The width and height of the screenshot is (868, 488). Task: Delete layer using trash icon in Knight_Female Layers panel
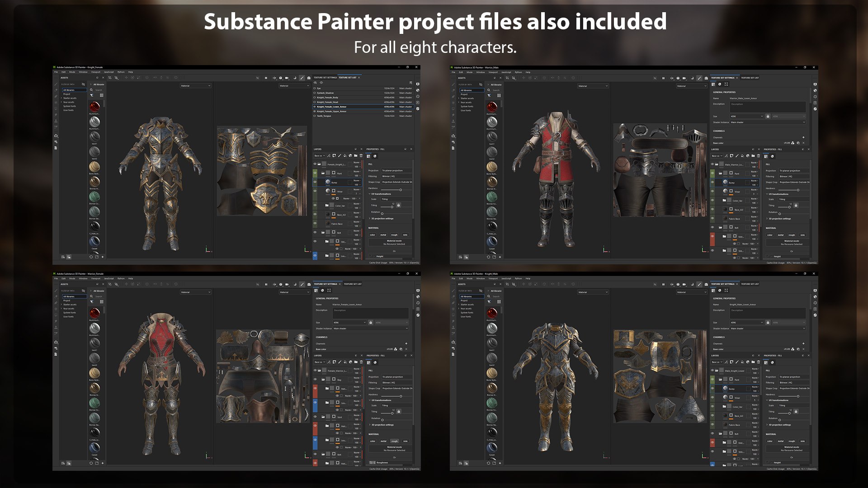coord(361,156)
